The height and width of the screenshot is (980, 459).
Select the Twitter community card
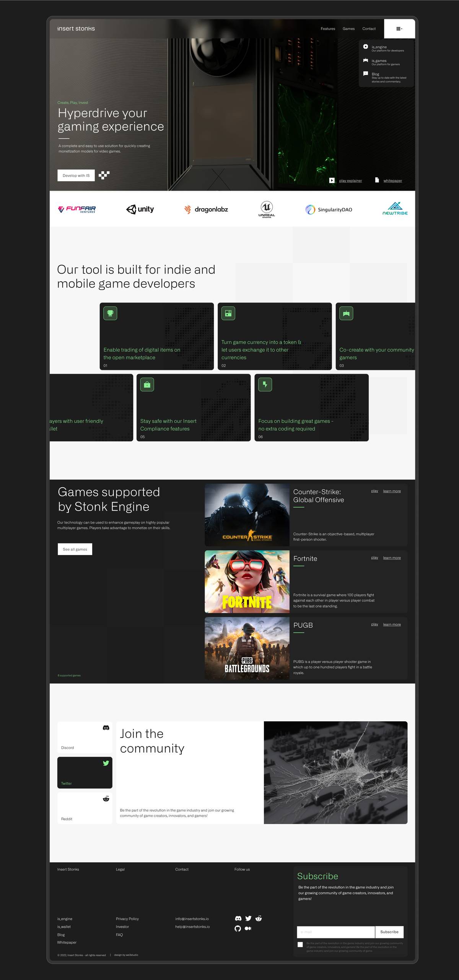(85, 772)
